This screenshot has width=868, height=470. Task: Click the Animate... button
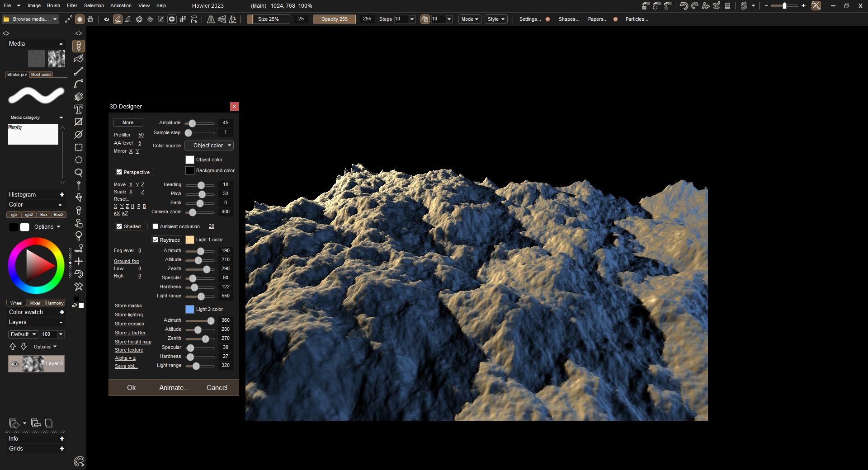[x=174, y=388]
